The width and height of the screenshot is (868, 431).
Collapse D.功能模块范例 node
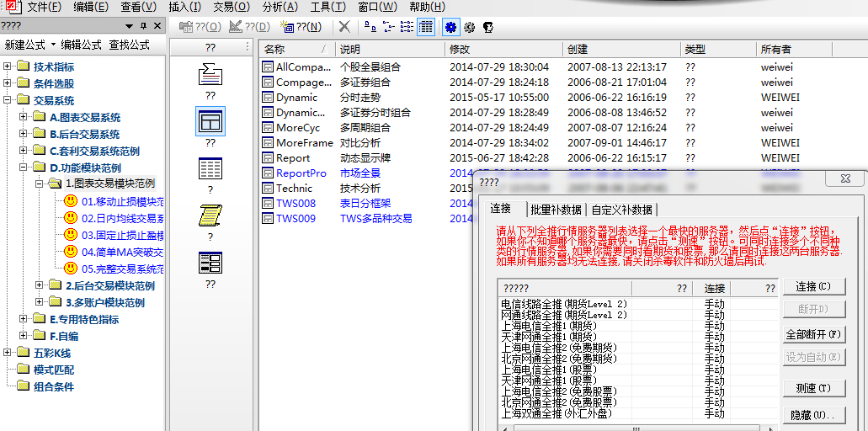(23, 167)
